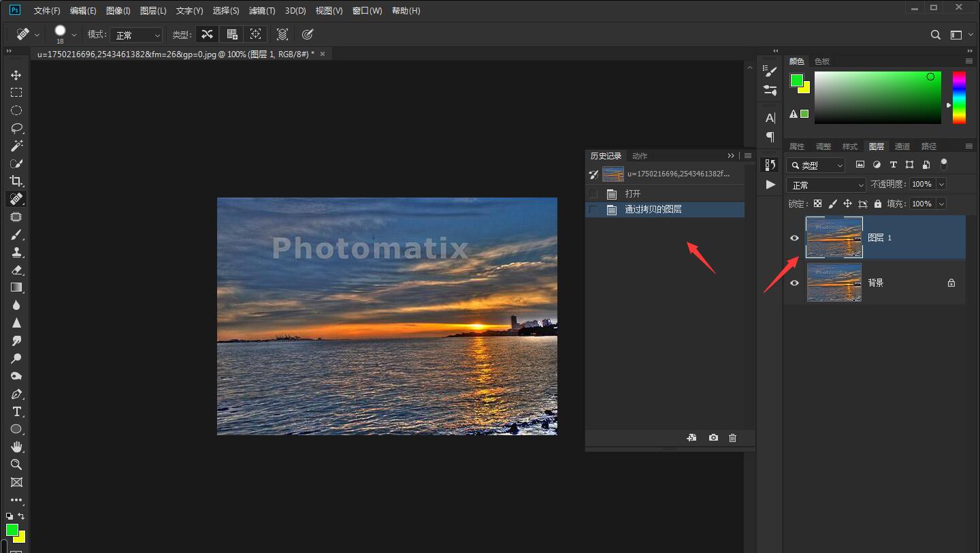Select the 打开 history state
Viewport: 980px width, 553px height.
point(633,194)
